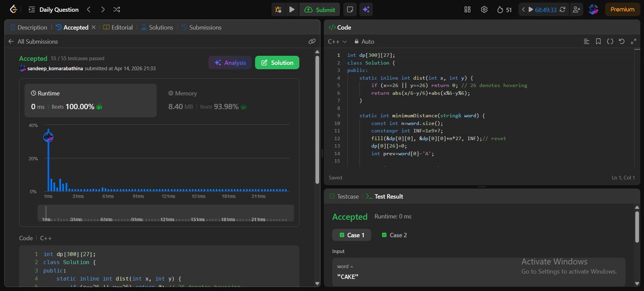Run the code with play button
The image size is (644, 291).
point(292,10)
